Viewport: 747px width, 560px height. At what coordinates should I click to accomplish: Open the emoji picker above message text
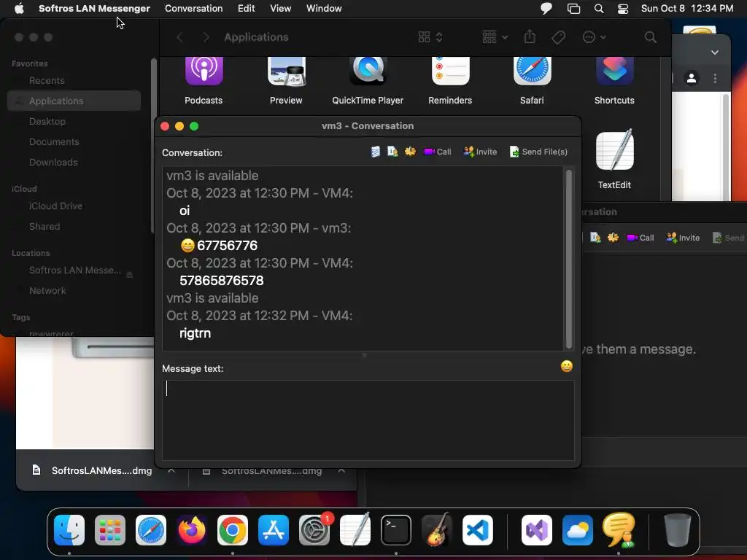[566, 366]
